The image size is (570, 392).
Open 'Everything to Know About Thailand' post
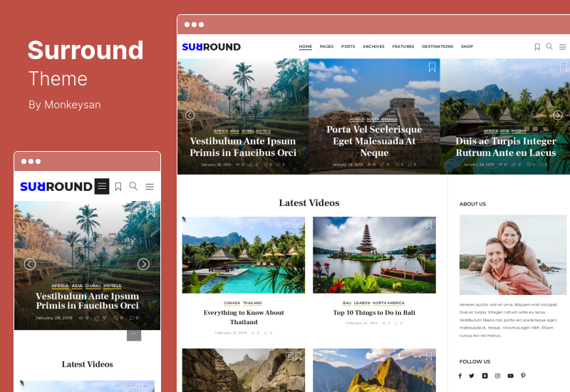coord(244,317)
